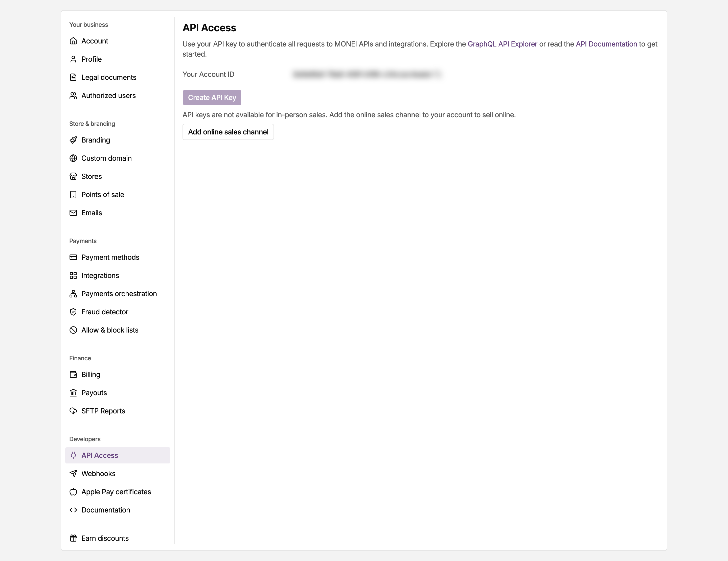Click the Profile person icon
Screen dimensions: 728x561
coord(73,59)
